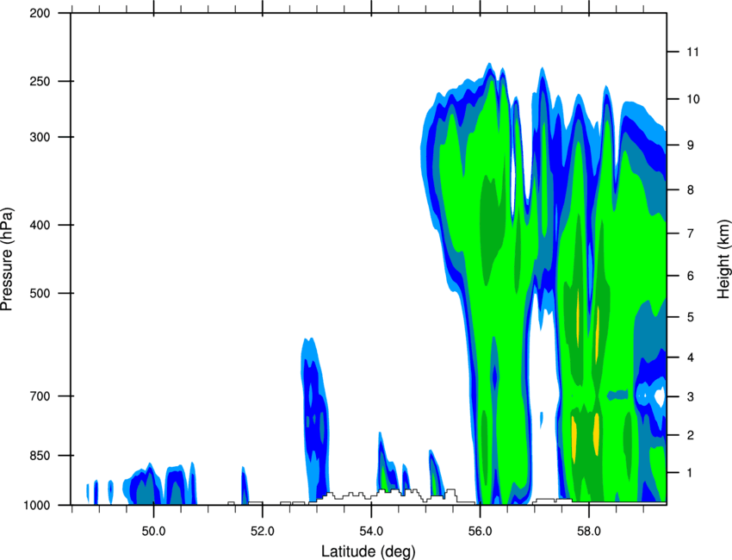Click the 700 pressure tick label
Viewport: 732px width, 560px height.
[40, 396]
